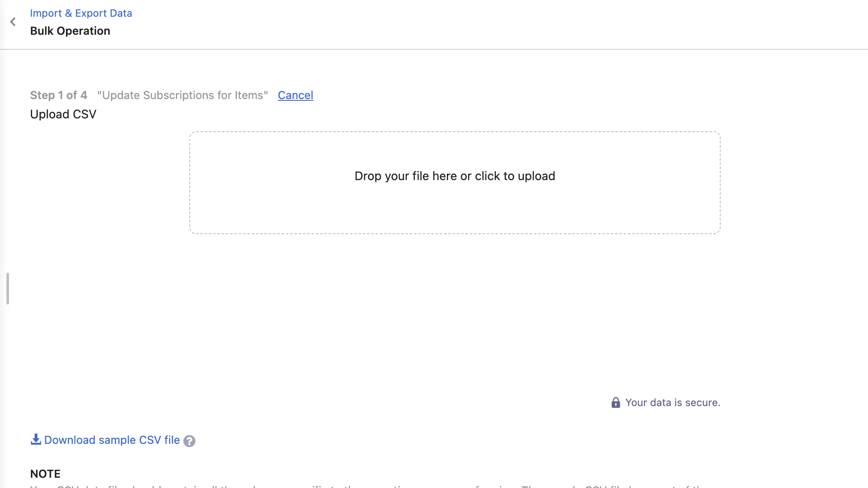Click "click to upload" inside the drop zone
Screen dimensions: 868x488
[x=515, y=176]
